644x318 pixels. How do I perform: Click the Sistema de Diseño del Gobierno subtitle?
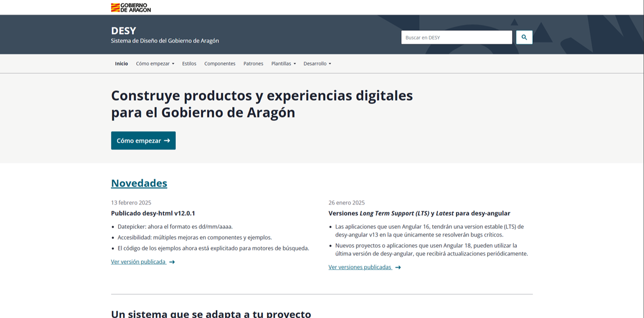click(165, 41)
